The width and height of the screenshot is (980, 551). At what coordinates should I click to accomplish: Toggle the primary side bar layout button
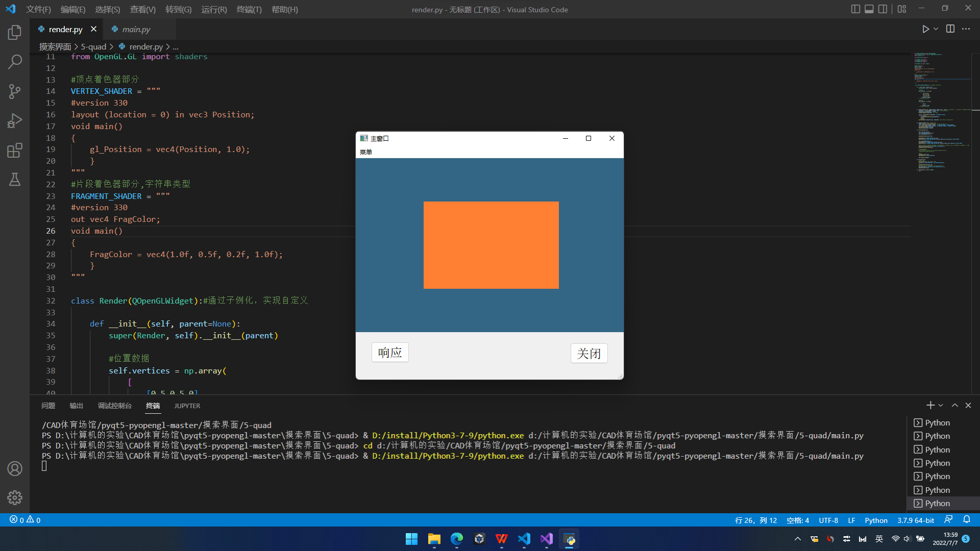point(855,9)
